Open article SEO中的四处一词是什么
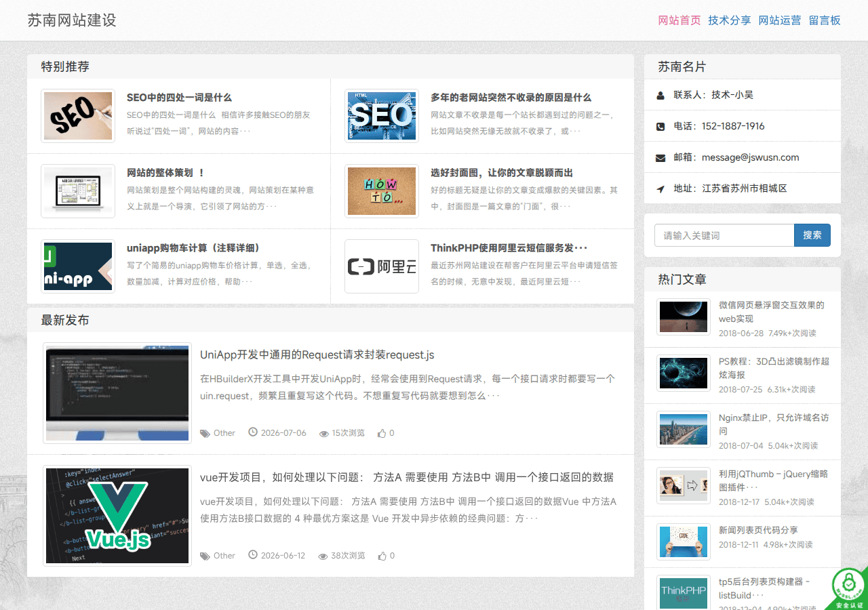 click(x=179, y=98)
